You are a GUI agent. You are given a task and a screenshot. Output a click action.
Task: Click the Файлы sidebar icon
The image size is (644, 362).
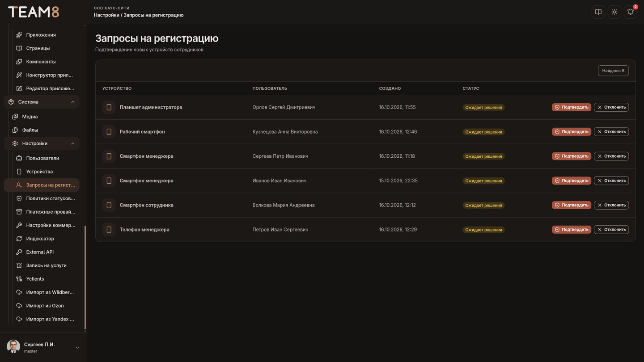(15, 130)
